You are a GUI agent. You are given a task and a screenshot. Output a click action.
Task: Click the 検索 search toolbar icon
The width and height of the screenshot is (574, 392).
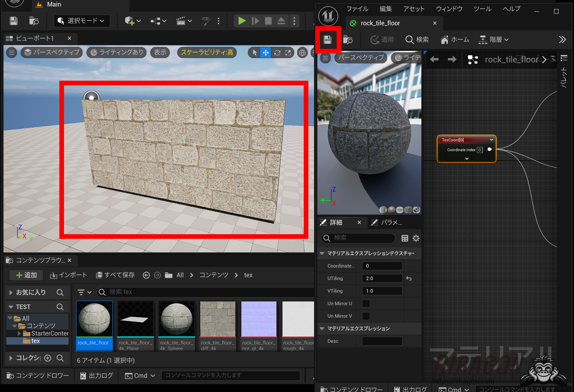coord(417,39)
